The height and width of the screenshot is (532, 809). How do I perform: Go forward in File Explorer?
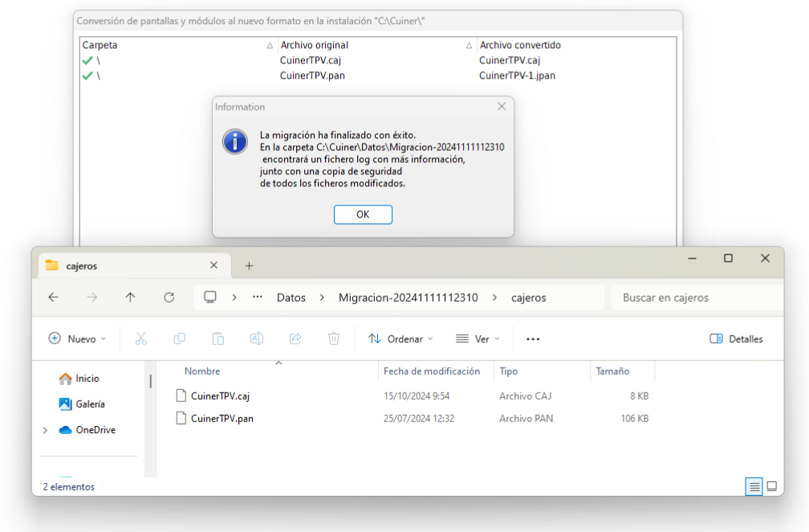coord(91,297)
